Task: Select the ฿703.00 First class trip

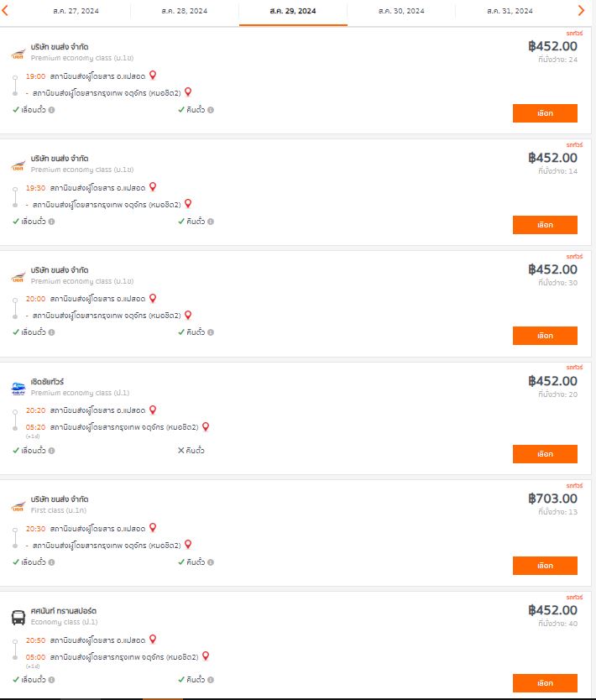Action: point(545,566)
